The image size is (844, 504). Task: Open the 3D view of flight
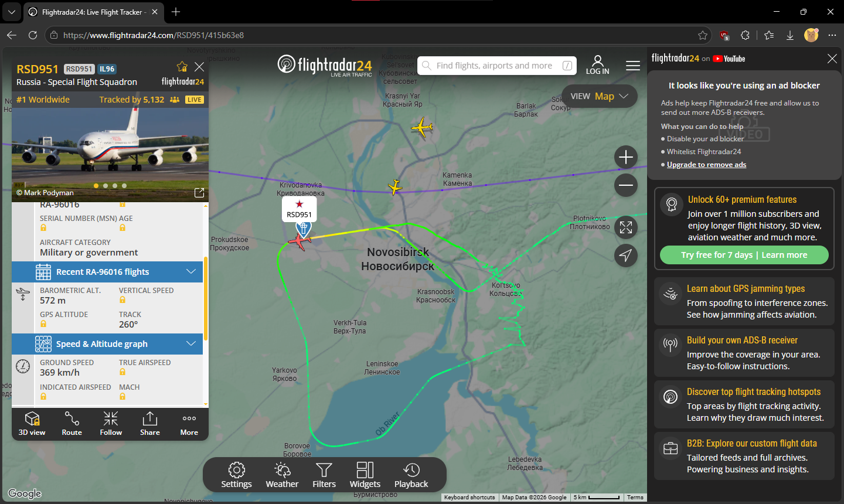point(32,424)
